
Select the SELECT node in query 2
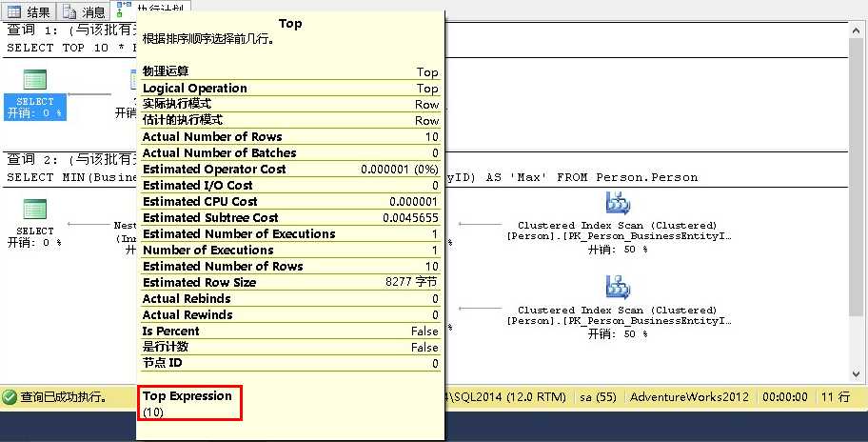[35, 223]
